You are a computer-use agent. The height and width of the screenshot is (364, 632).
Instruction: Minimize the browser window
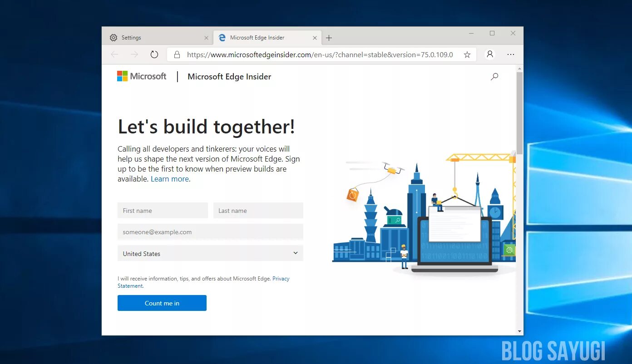tap(471, 33)
